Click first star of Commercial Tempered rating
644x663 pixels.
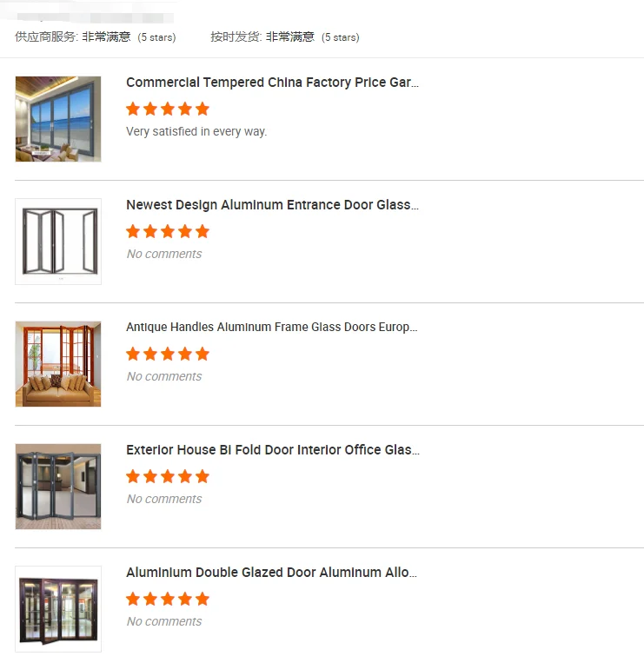(x=133, y=109)
